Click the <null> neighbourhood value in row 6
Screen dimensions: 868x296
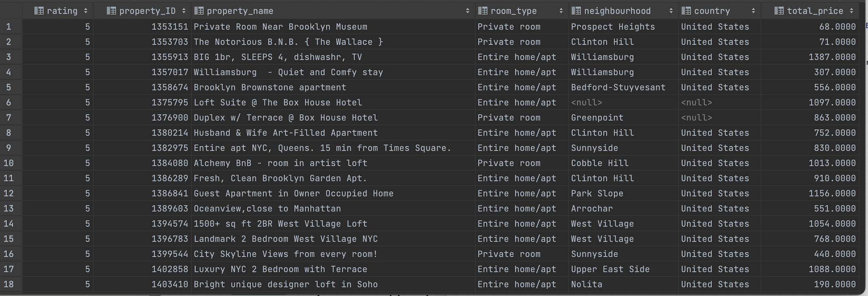587,102
